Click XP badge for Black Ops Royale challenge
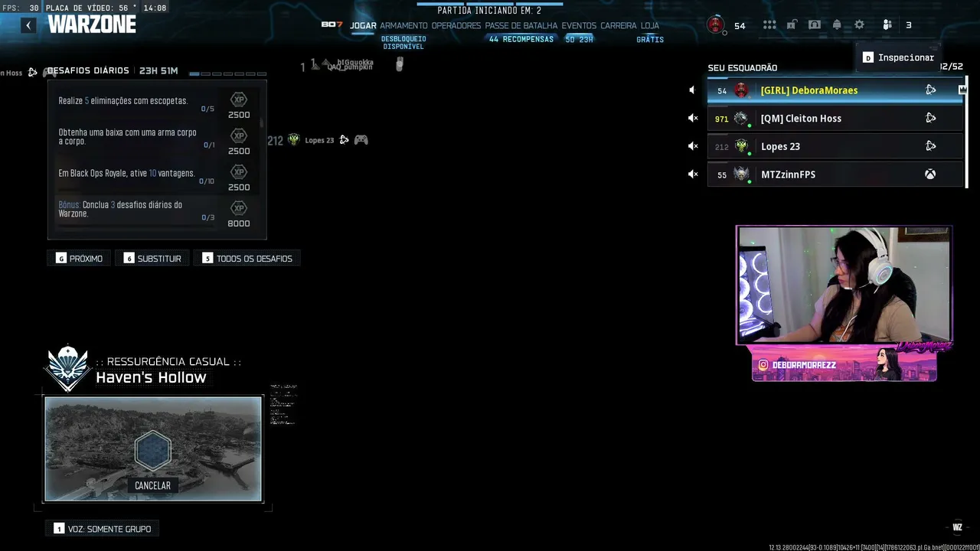Screen dimensions: 980x551 click(239, 172)
